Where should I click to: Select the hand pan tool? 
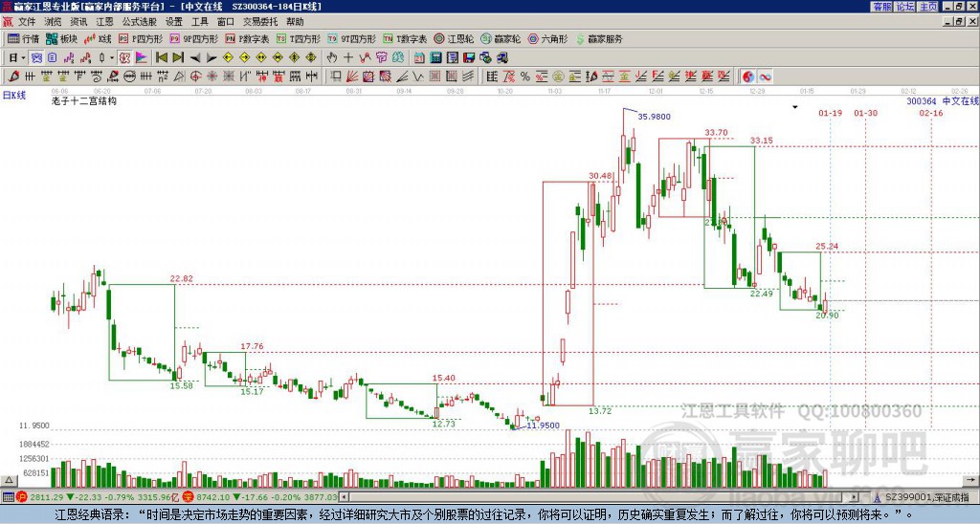coord(332,58)
